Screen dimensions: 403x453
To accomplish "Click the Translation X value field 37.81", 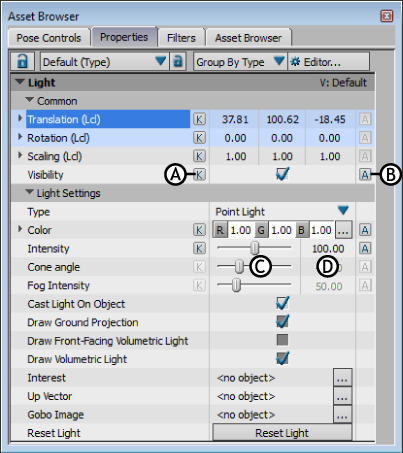I will click(x=235, y=119).
